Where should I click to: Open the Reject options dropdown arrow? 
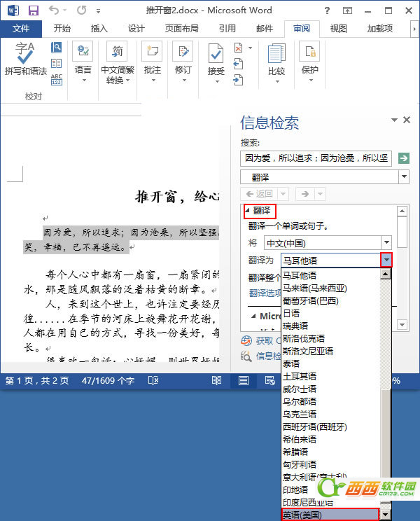(251, 48)
